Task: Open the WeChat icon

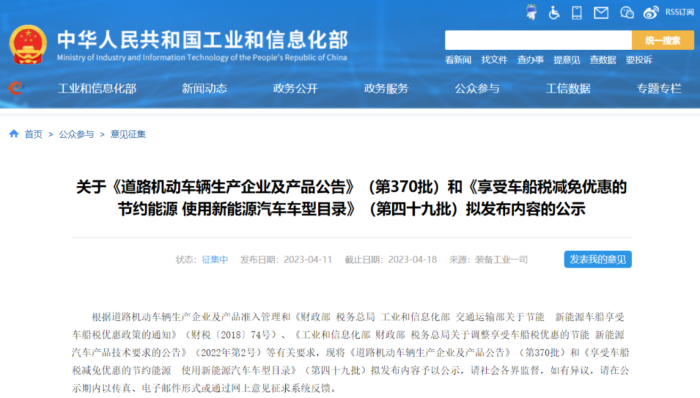Action: tap(627, 12)
